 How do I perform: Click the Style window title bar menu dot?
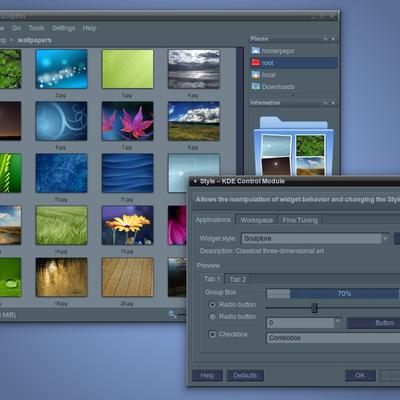195,182
